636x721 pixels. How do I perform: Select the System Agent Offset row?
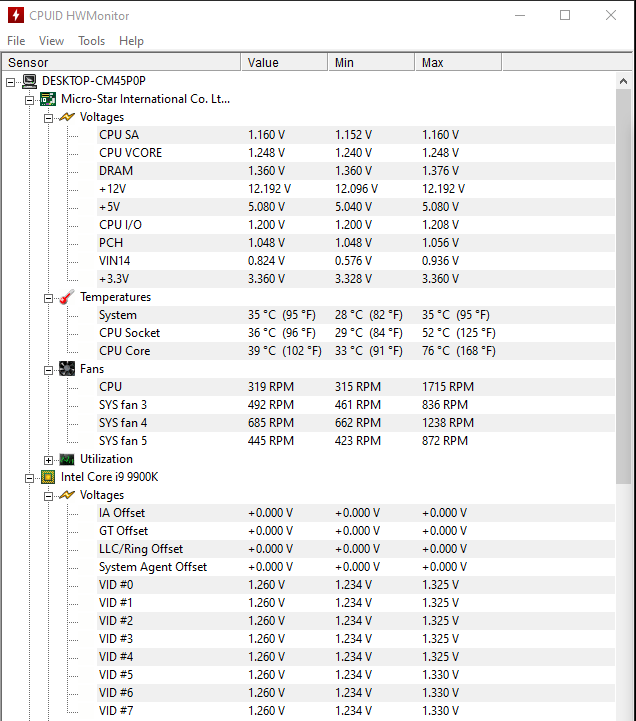(x=355, y=566)
